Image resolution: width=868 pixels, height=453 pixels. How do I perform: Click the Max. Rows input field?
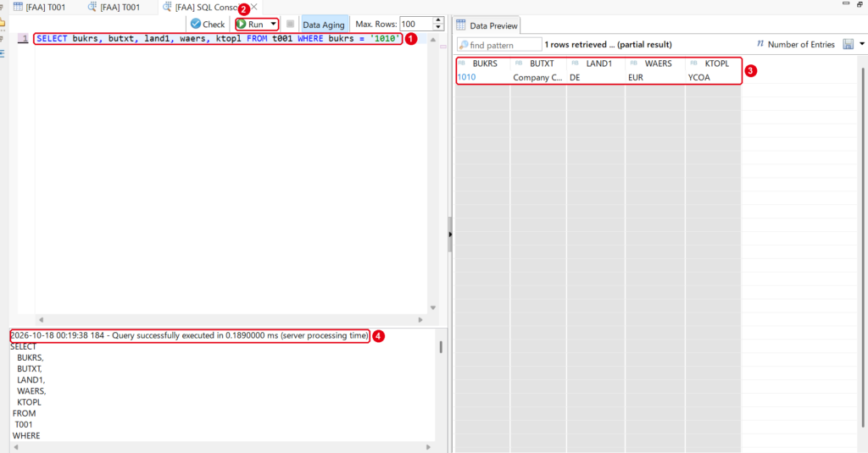pyautogui.click(x=416, y=25)
